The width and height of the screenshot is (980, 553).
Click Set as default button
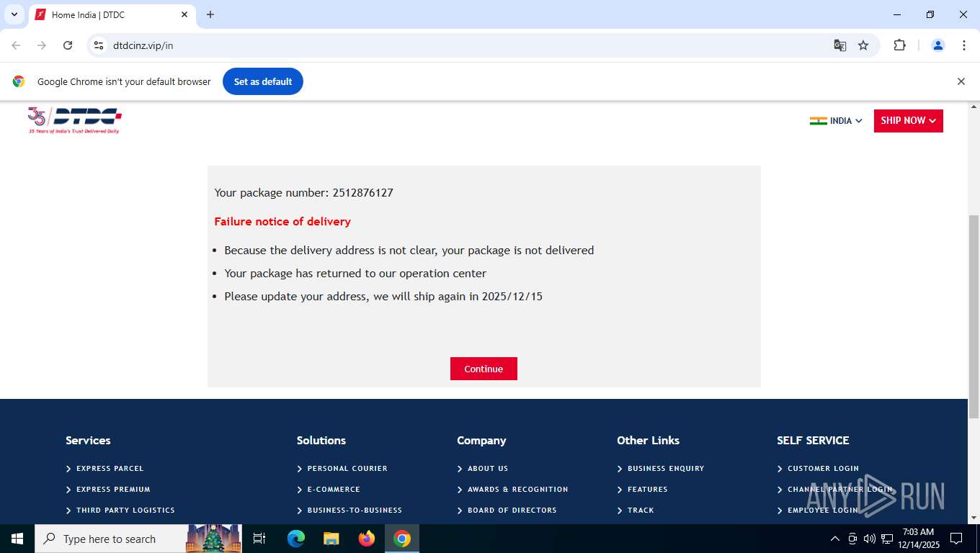coord(263,81)
